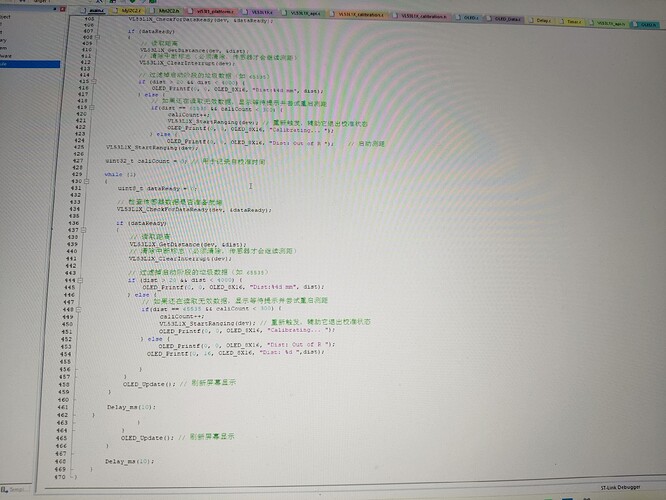Open the Timer.c tab
The image size is (666, 500).
click(x=570, y=21)
